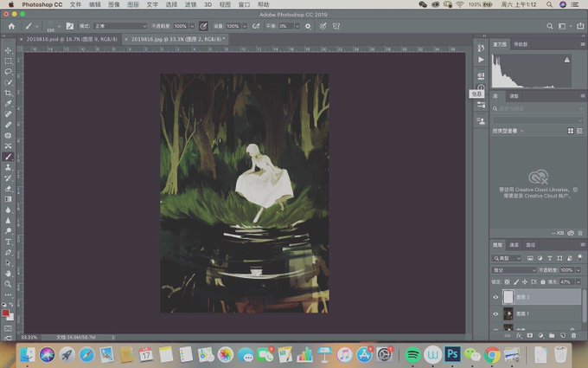Open smoothing options gear icon
The height and width of the screenshot is (368, 588).
308,26
